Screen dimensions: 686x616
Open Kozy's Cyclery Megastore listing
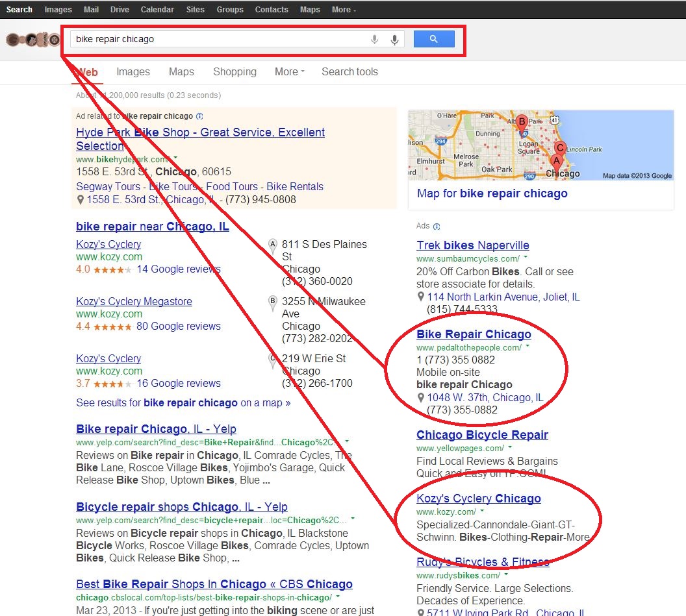134,301
